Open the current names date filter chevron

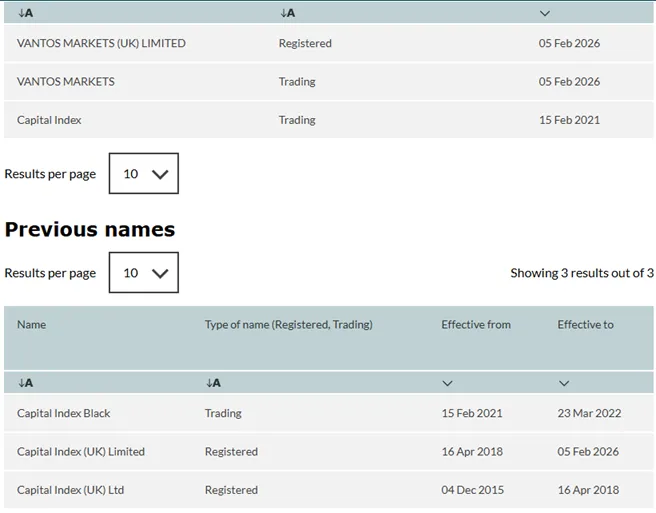click(x=544, y=13)
